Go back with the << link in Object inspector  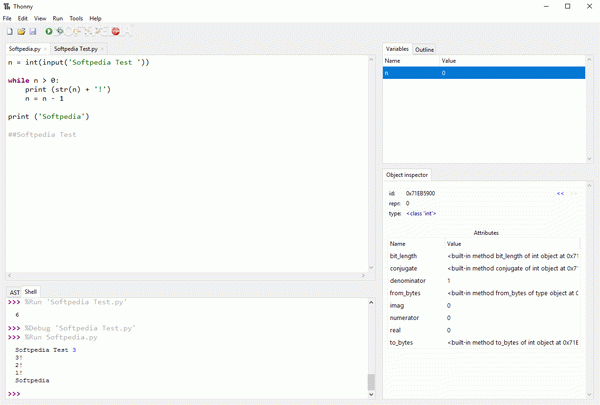click(560, 194)
